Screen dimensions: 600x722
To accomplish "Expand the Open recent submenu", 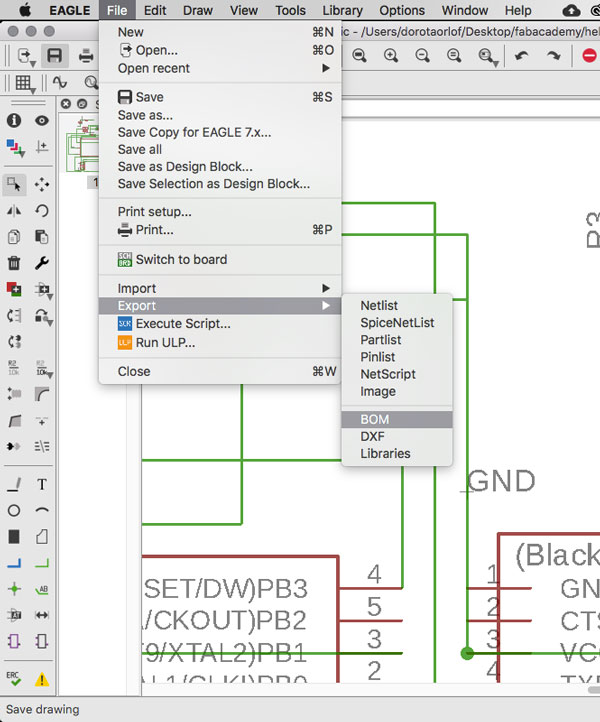I will [220, 68].
